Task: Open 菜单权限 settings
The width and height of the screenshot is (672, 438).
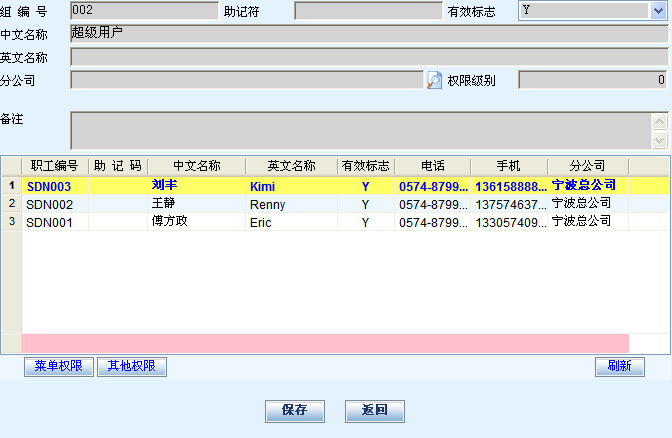Action: (58, 366)
